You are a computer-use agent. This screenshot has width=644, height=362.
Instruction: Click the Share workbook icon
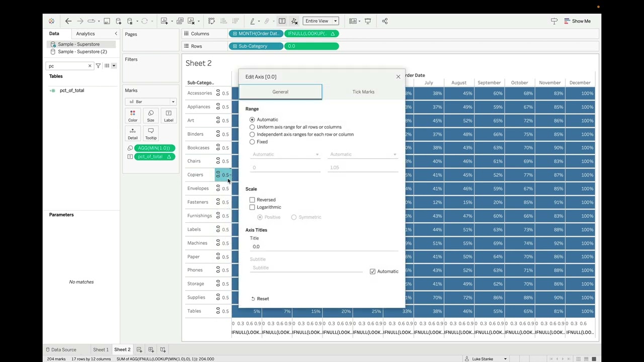pos(385,21)
